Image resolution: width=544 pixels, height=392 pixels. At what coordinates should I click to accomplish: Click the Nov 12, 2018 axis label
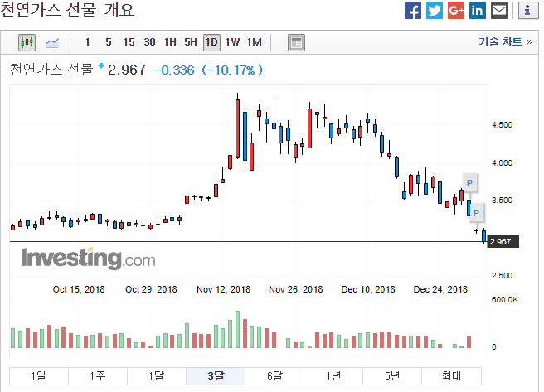pos(223,289)
